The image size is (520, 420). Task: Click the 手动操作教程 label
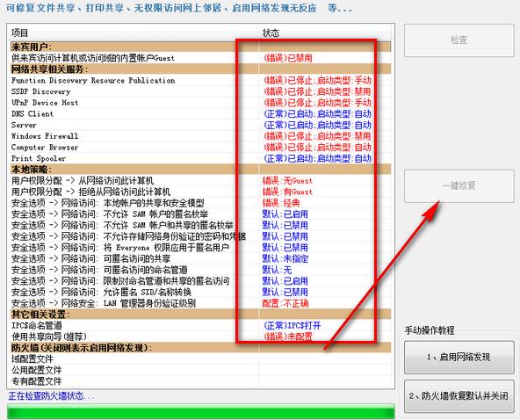(x=430, y=330)
